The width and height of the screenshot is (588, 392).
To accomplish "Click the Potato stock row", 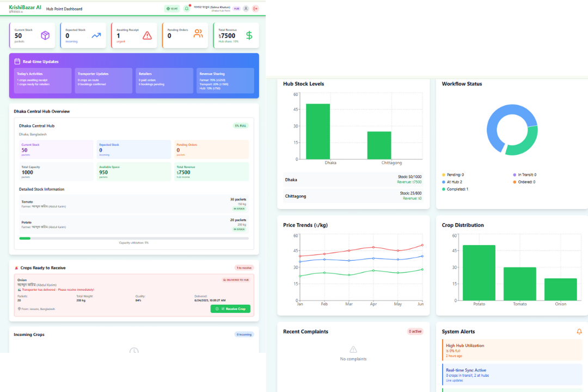I will pyautogui.click(x=134, y=224).
